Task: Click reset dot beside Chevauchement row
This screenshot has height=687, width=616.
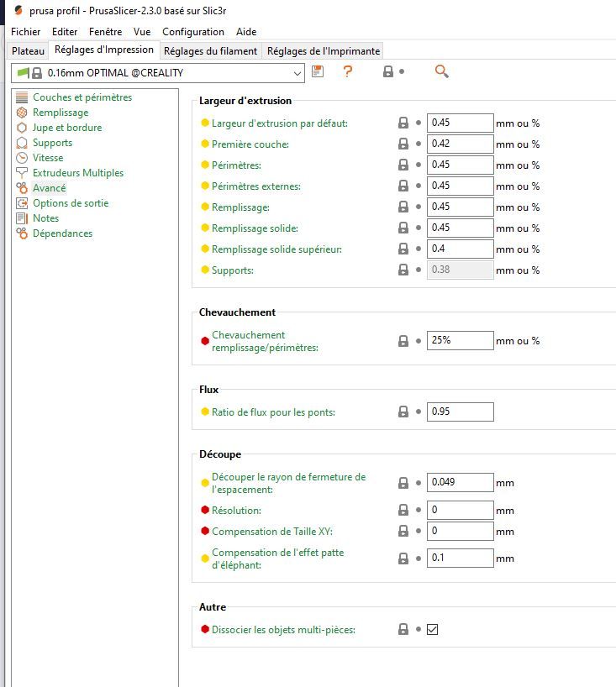Action: point(419,340)
